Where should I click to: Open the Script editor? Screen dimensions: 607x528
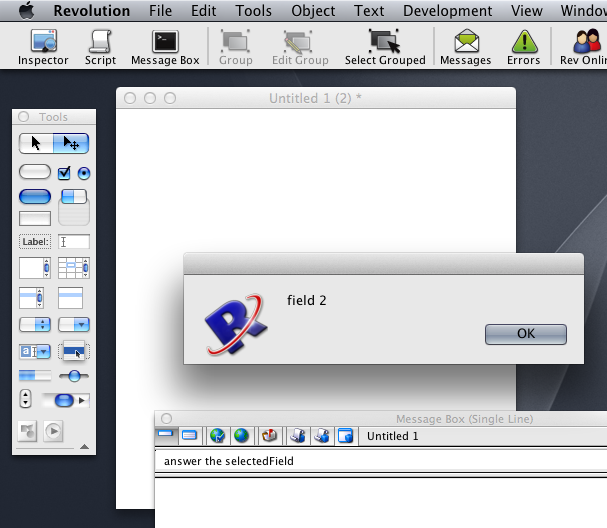pos(100,47)
